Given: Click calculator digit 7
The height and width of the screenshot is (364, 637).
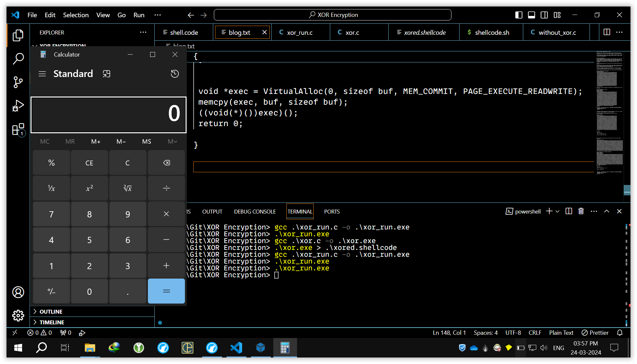Looking at the screenshot, I should coord(51,214).
